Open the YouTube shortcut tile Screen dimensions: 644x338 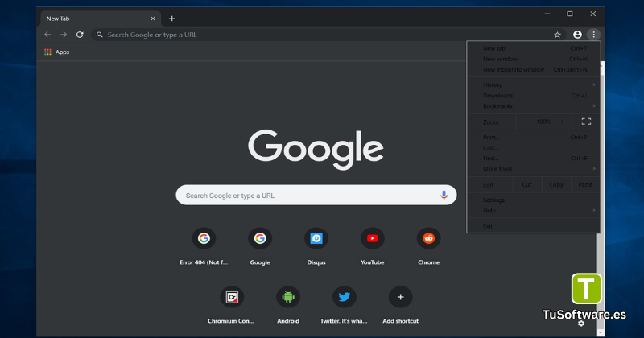[373, 245]
